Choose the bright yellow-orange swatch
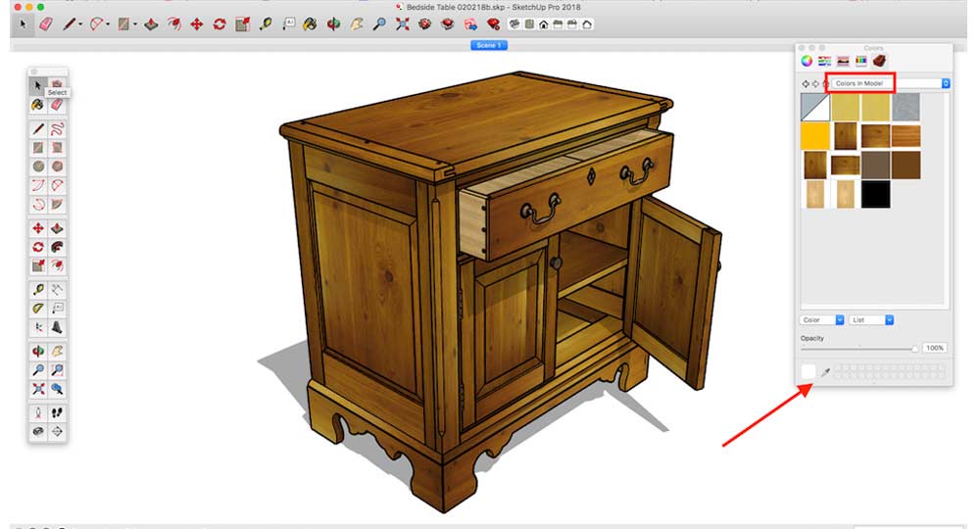Image resolution: width=980 pixels, height=529 pixels. [x=815, y=136]
